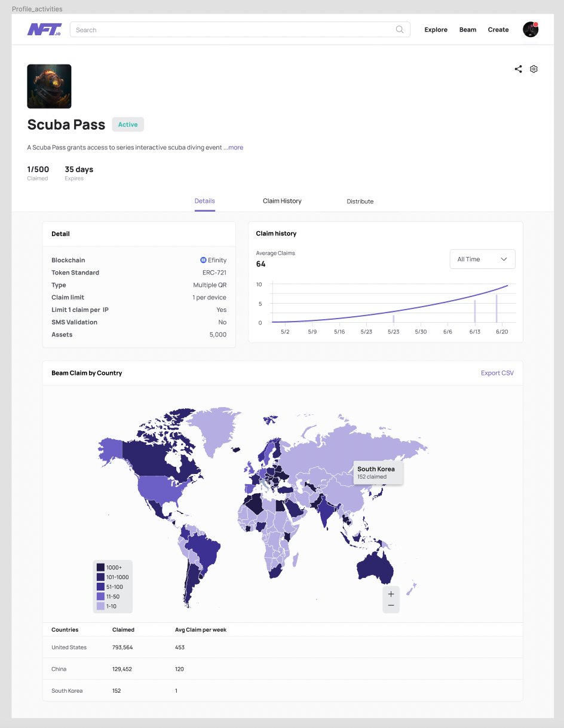Go to Explore in the navigation
The height and width of the screenshot is (728, 564).
(x=436, y=30)
